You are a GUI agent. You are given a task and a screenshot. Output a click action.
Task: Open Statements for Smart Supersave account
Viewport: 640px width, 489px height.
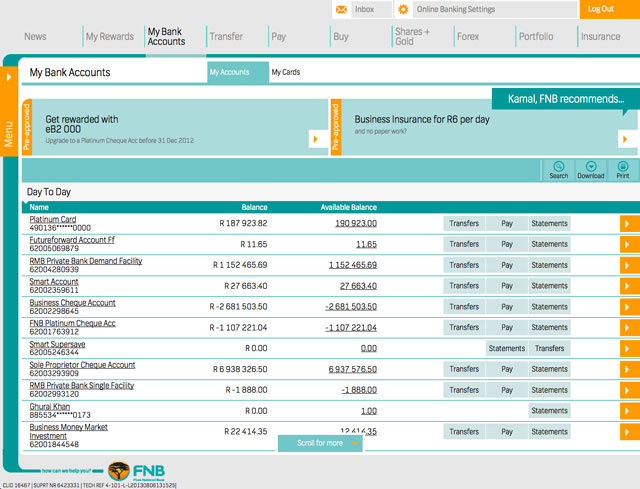point(507,348)
